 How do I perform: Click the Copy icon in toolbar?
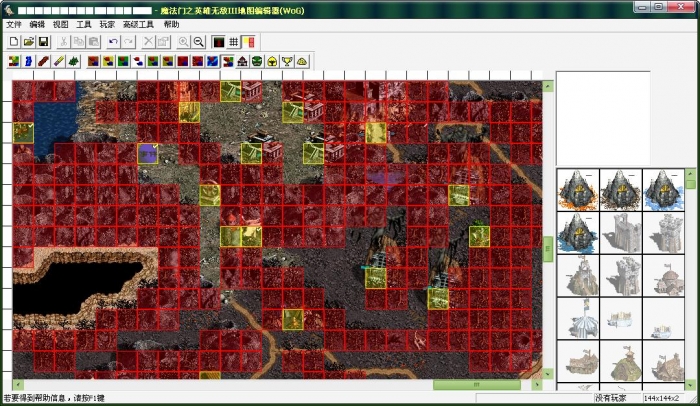point(79,42)
